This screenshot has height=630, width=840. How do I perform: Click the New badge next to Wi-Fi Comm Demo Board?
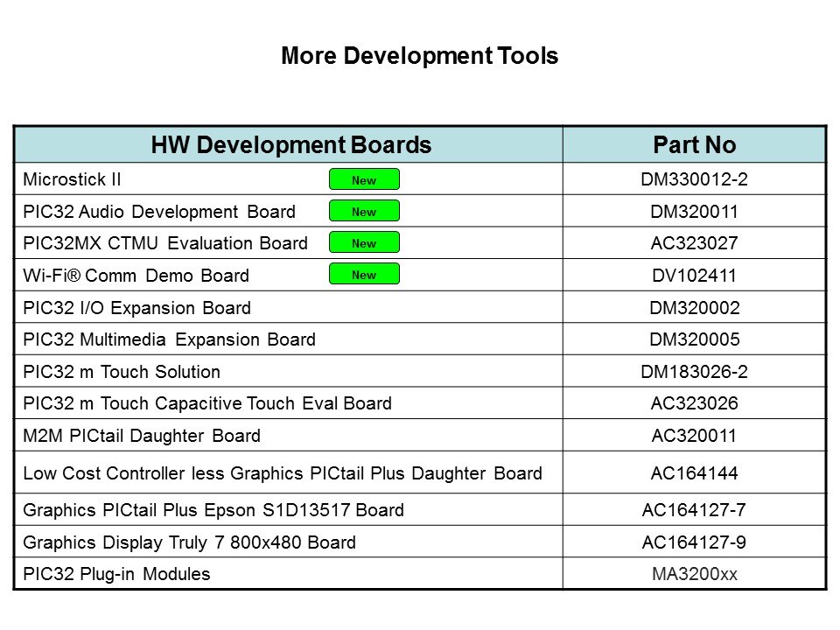365,274
